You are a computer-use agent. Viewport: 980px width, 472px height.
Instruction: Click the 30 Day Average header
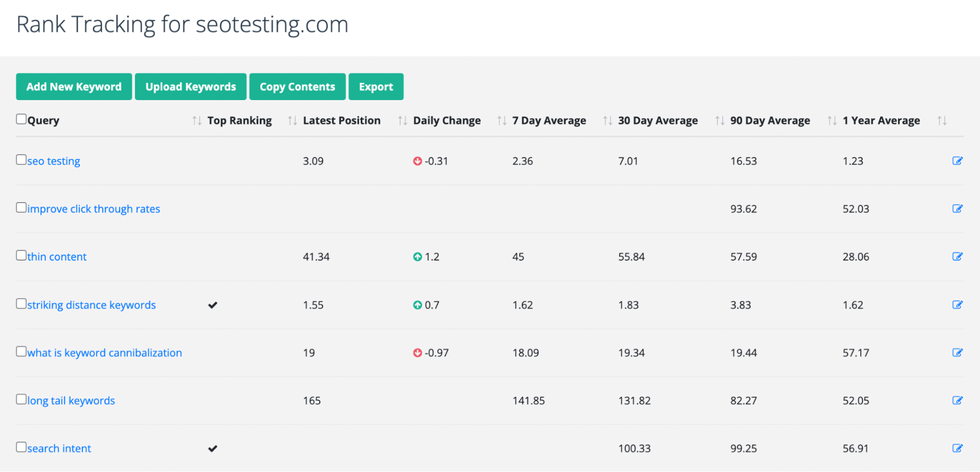pyautogui.click(x=658, y=121)
